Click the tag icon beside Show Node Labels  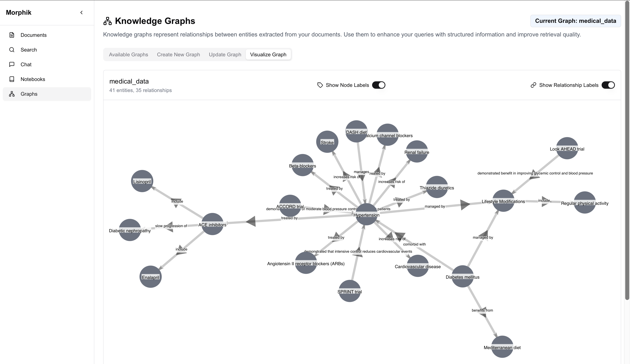click(320, 85)
